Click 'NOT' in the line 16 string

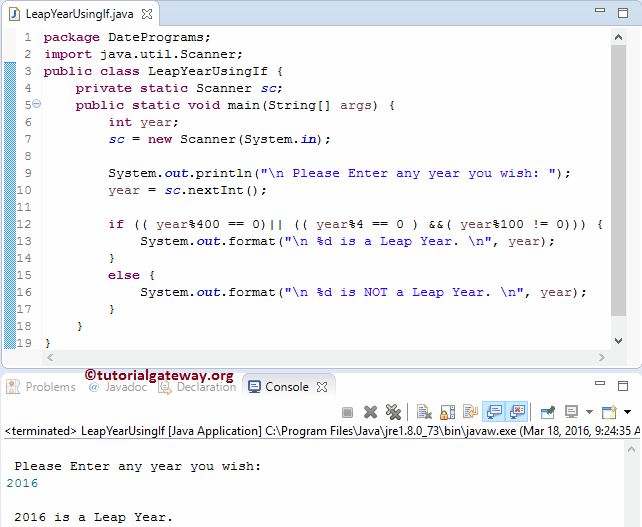375,292
